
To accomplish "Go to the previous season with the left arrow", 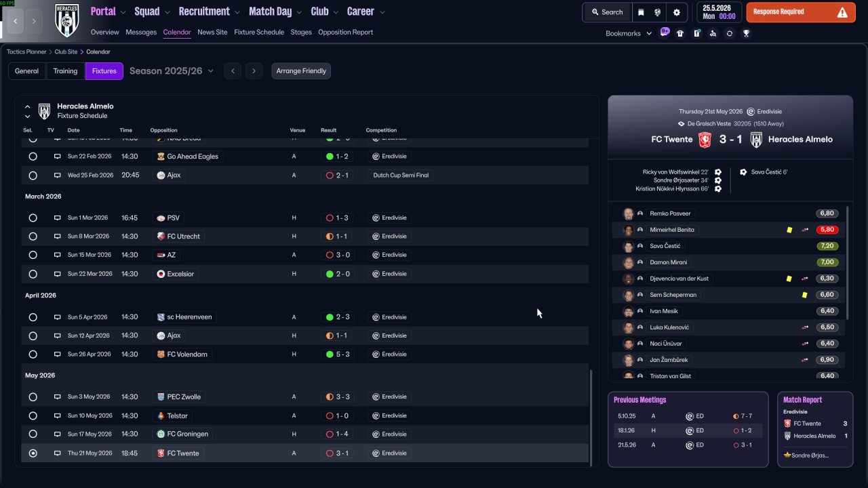I will tap(233, 71).
